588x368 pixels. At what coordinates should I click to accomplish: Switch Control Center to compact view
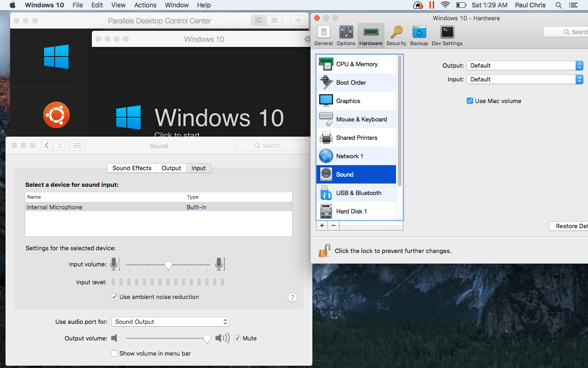(x=259, y=20)
